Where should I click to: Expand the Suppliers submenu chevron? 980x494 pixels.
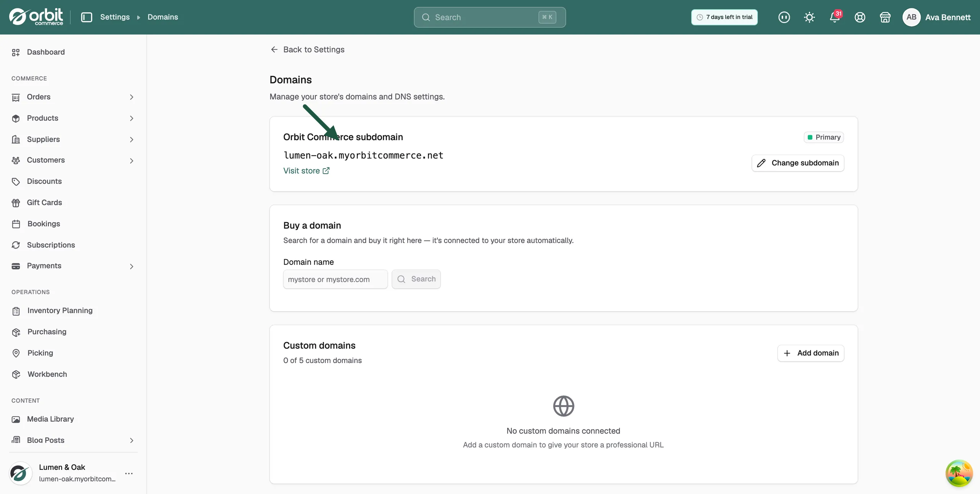click(131, 139)
